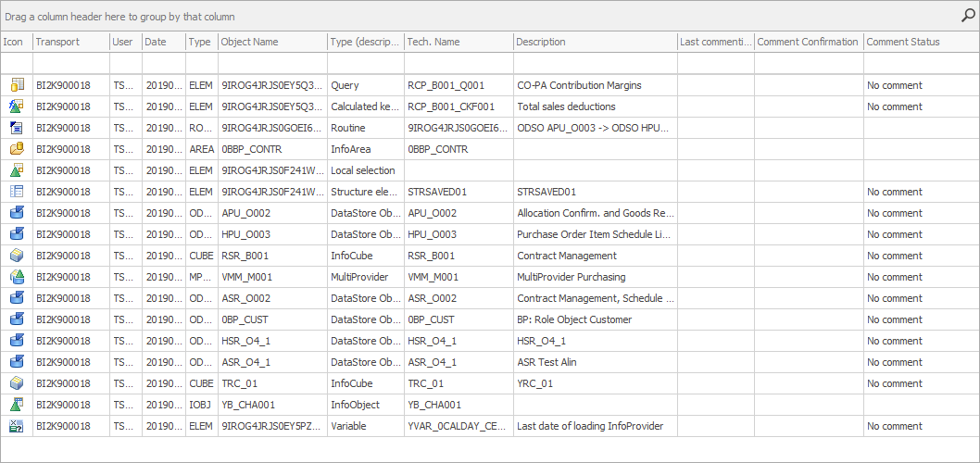
Task: Click the Structure element STRSAVED01 icon
Action: pyautogui.click(x=16, y=192)
